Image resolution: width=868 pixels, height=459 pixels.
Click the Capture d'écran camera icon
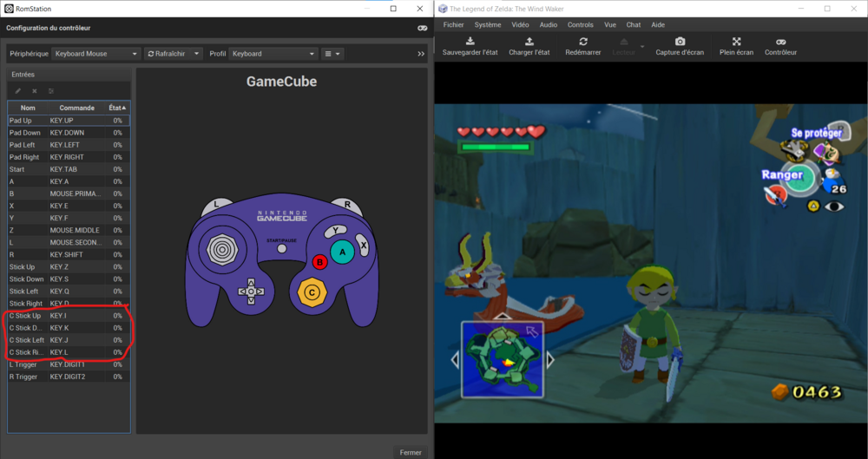(680, 42)
